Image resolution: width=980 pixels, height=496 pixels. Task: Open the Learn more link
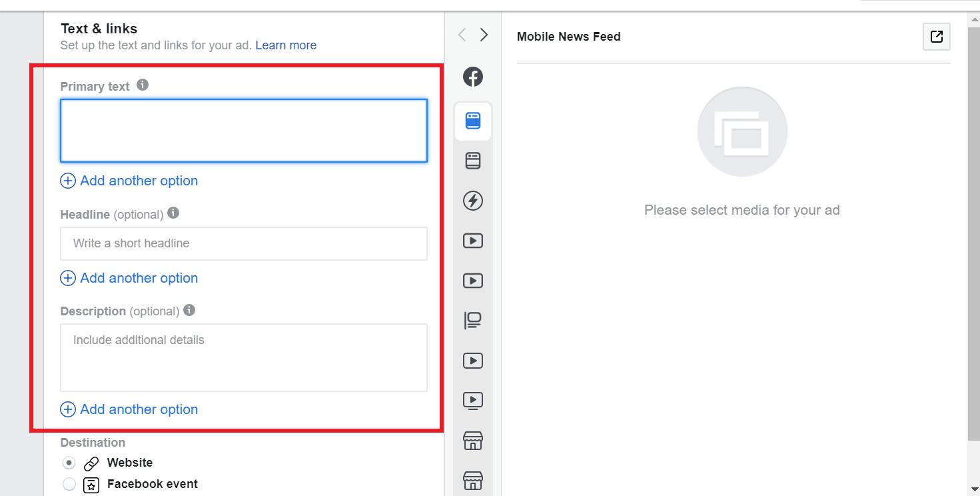click(286, 45)
